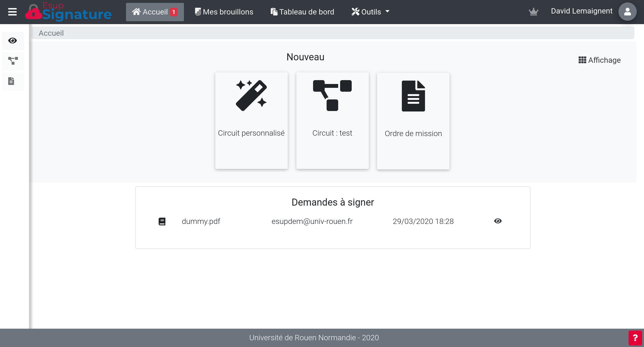The image size is (644, 347).
Task: Go to Mes brouillons tab
Action: click(x=224, y=12)
